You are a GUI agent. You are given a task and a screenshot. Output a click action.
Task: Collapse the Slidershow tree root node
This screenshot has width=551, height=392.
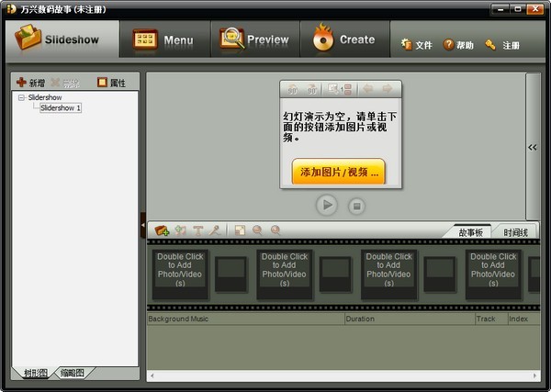pyautogui.click(x=21, y=97)
